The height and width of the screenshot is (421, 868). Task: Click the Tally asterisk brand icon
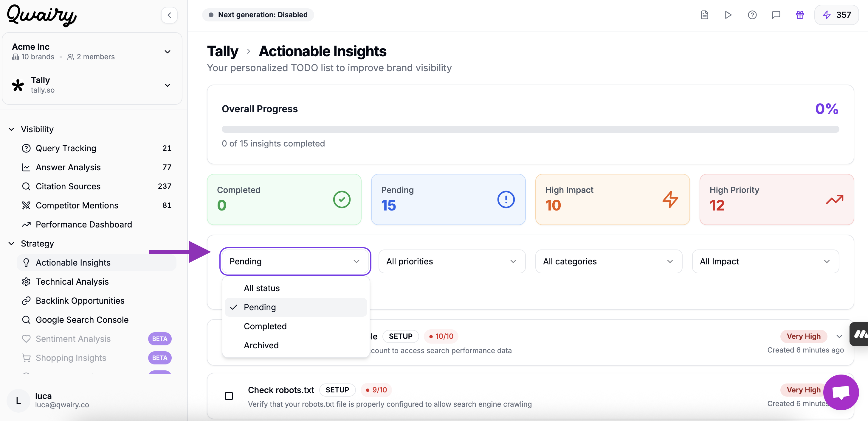point(18,85)
